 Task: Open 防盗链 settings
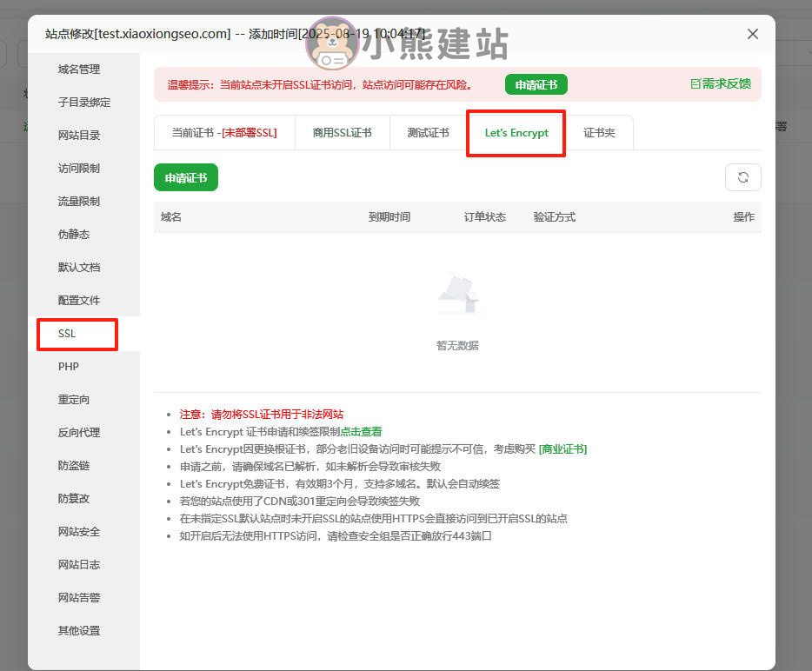[74, 466]
